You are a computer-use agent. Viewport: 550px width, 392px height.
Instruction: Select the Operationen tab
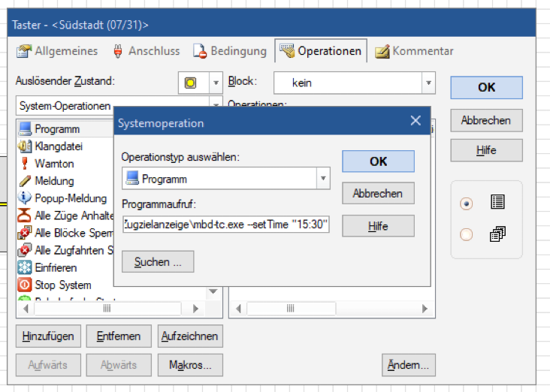click(x=321, y=51)
